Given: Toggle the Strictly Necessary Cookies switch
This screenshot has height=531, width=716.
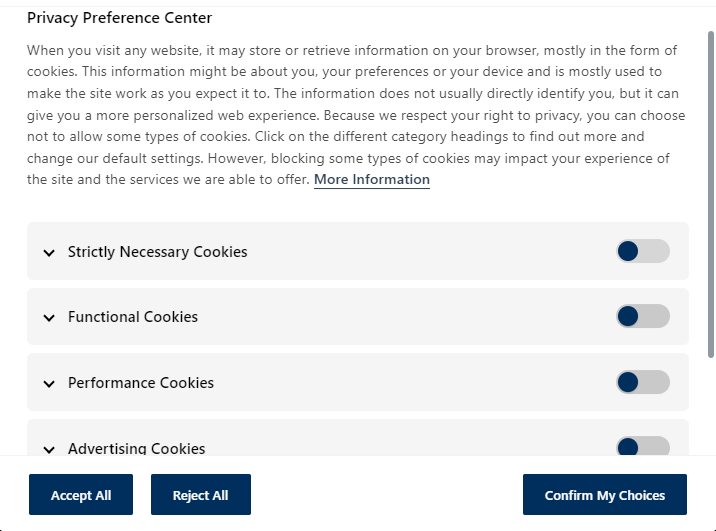Looking at the screenshot, I should 643,251.
